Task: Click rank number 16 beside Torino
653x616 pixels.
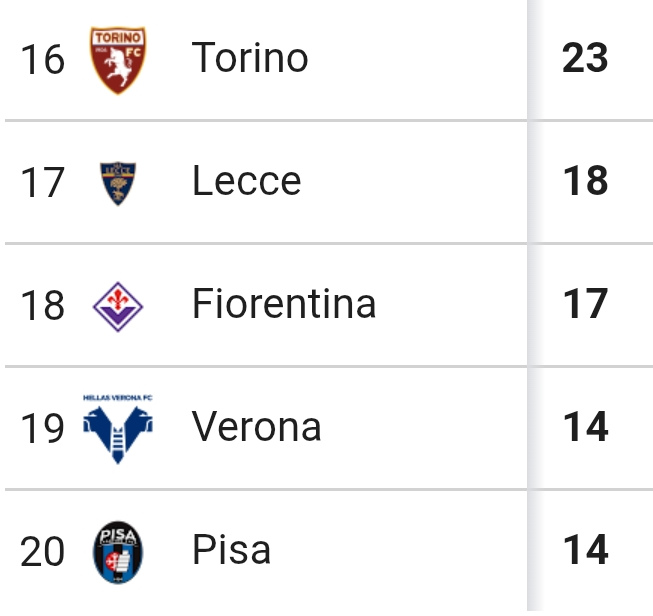Action: pyautogui.click(x=42, y=60)
